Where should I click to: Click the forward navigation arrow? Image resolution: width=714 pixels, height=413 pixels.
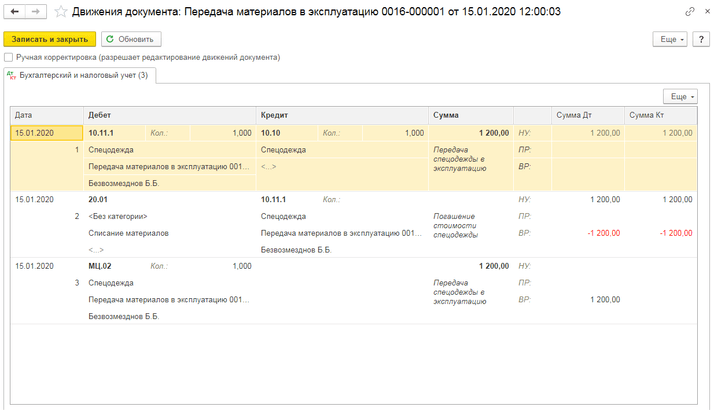36,12
